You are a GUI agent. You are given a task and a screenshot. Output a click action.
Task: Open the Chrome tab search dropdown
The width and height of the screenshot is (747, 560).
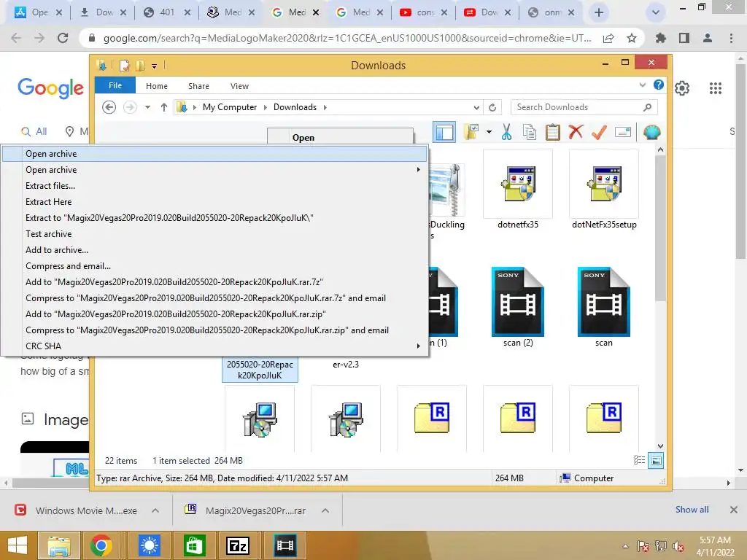pyautogui.click(x=656, y=12)
